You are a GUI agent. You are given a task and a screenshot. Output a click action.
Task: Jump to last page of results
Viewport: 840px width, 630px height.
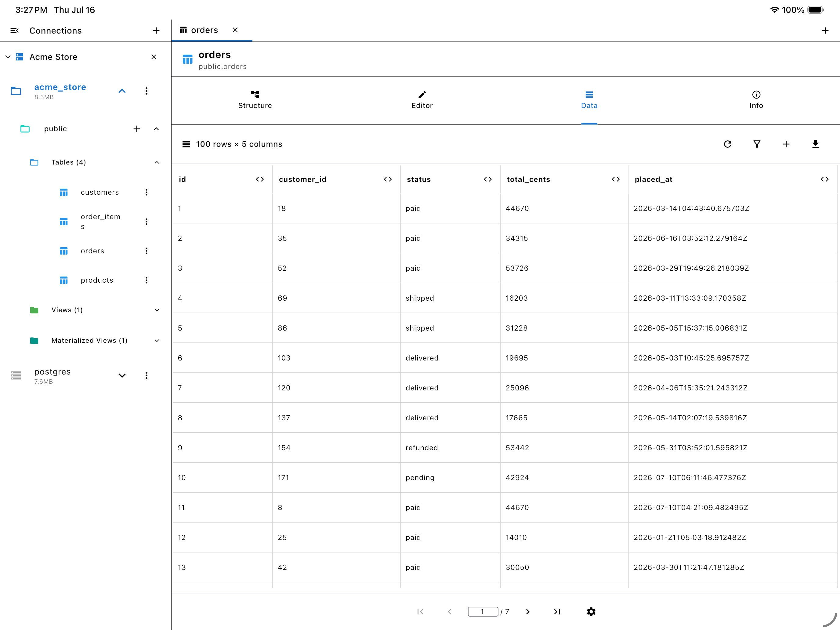(557, 612)
